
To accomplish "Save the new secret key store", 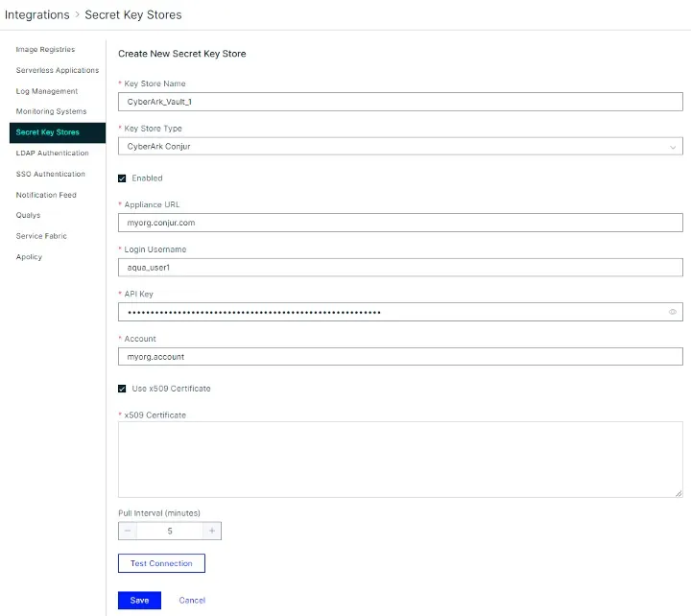I will point(139,601).
